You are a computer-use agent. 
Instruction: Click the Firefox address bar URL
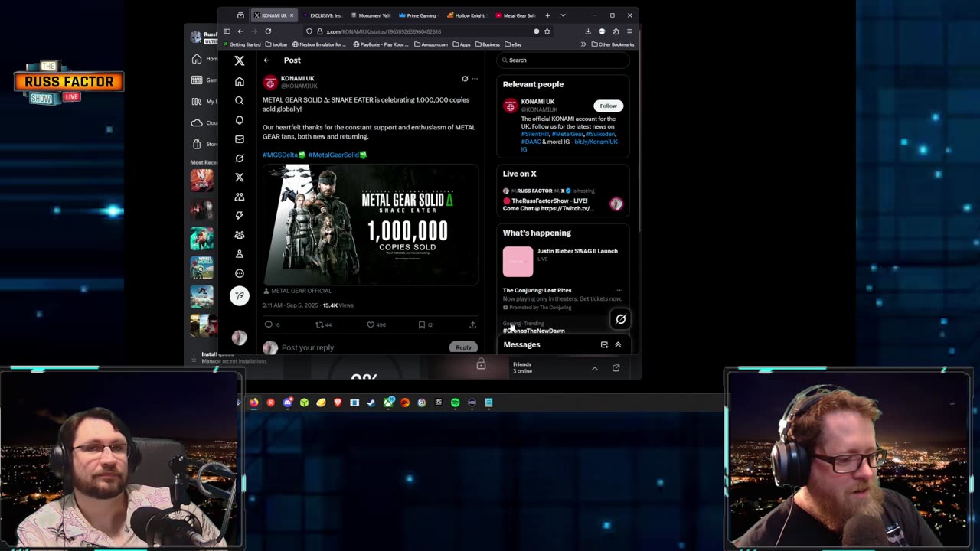[x=384, y=31]
